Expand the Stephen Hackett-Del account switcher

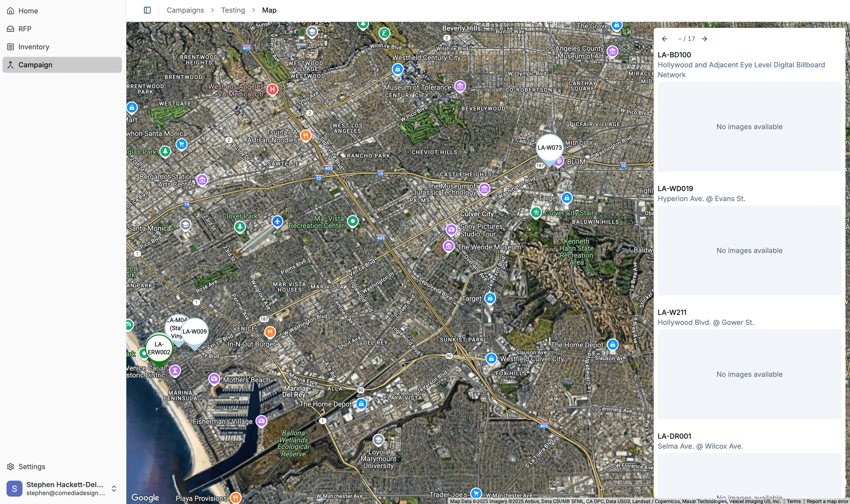click(x=114, y=489)
